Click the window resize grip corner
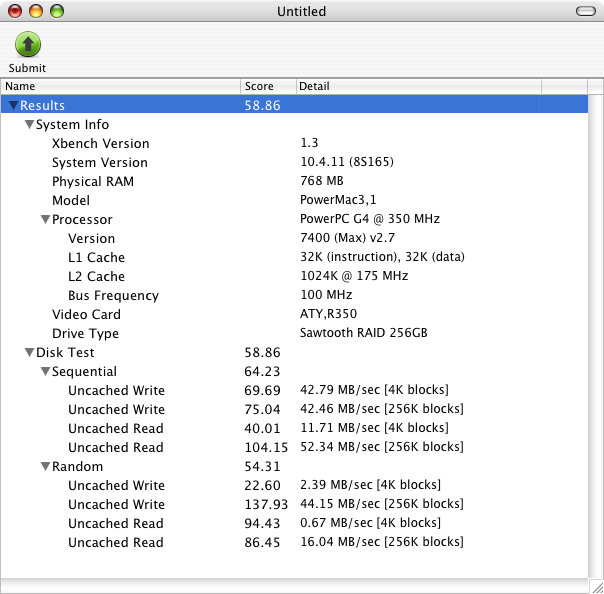This screenshot has height=594, width=604. tap(597, 587)
